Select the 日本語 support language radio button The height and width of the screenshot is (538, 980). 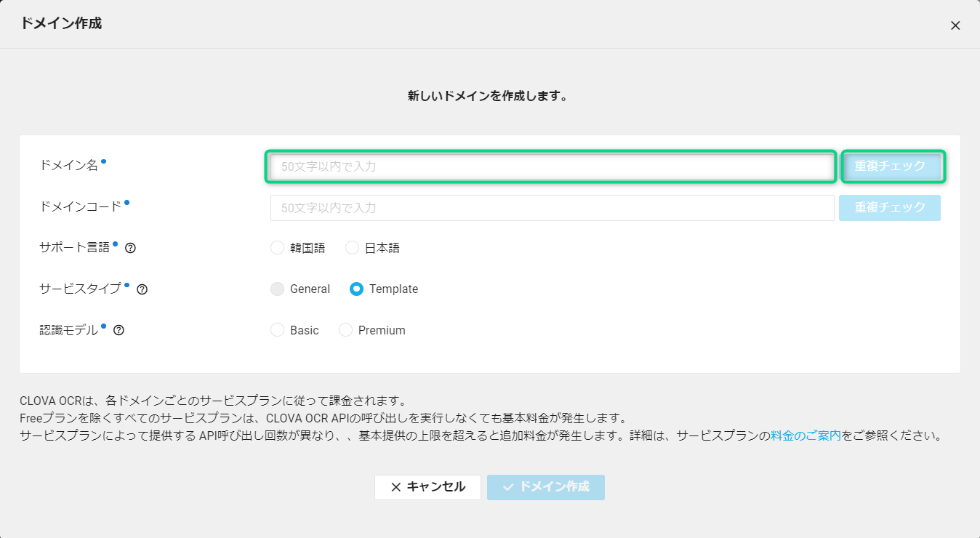(353, 248)
